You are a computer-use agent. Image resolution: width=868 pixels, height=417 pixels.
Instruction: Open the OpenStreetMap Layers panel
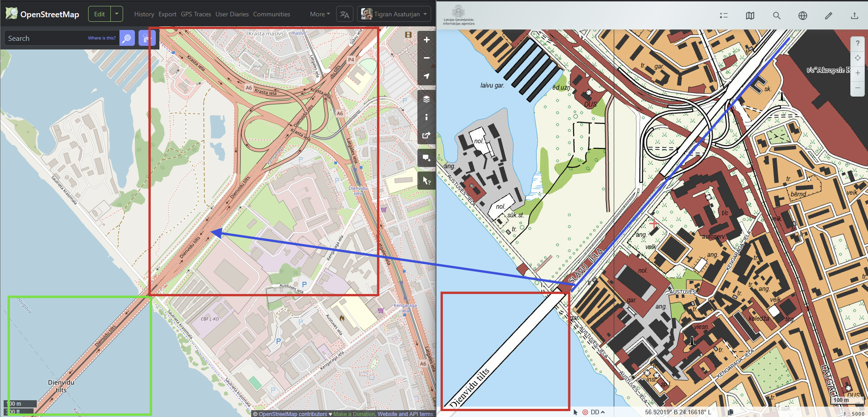click(426, 99)
